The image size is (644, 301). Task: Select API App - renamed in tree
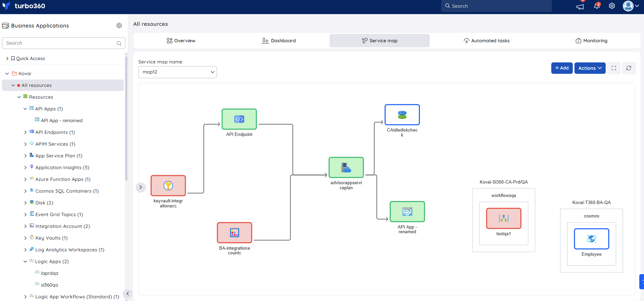[x=61, y=120]
